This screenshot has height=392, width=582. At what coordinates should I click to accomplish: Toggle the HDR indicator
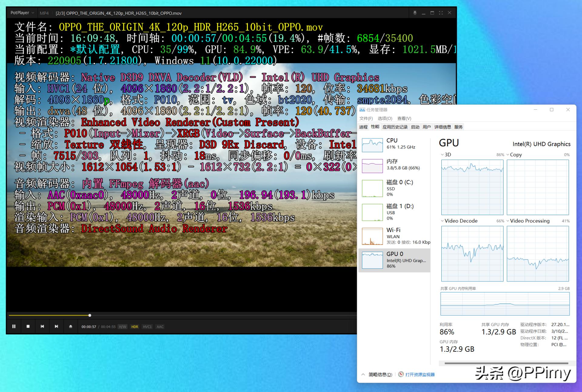[x=135, y=327]
